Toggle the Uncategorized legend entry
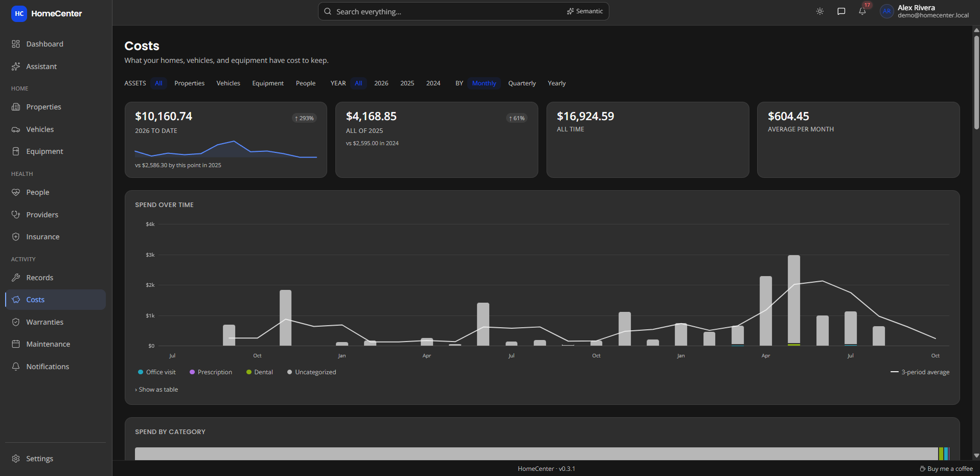Image resolution: width=980 pixels, height=476 pixels. pyautogui.click(x=311, y=372)
